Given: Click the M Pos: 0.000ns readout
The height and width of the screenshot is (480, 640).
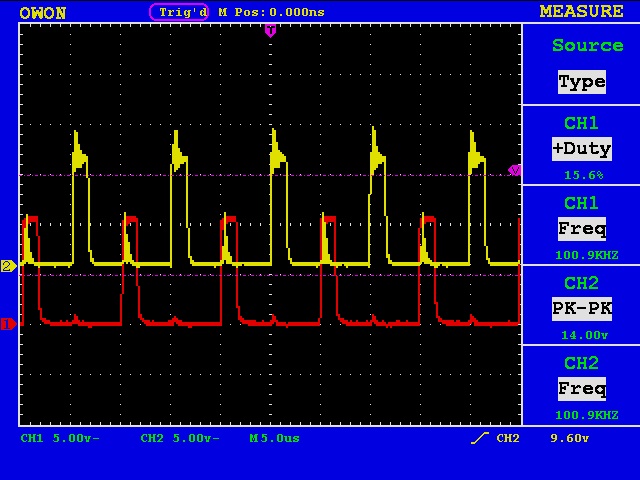Looking at the screenshot, I should [271, 12].
